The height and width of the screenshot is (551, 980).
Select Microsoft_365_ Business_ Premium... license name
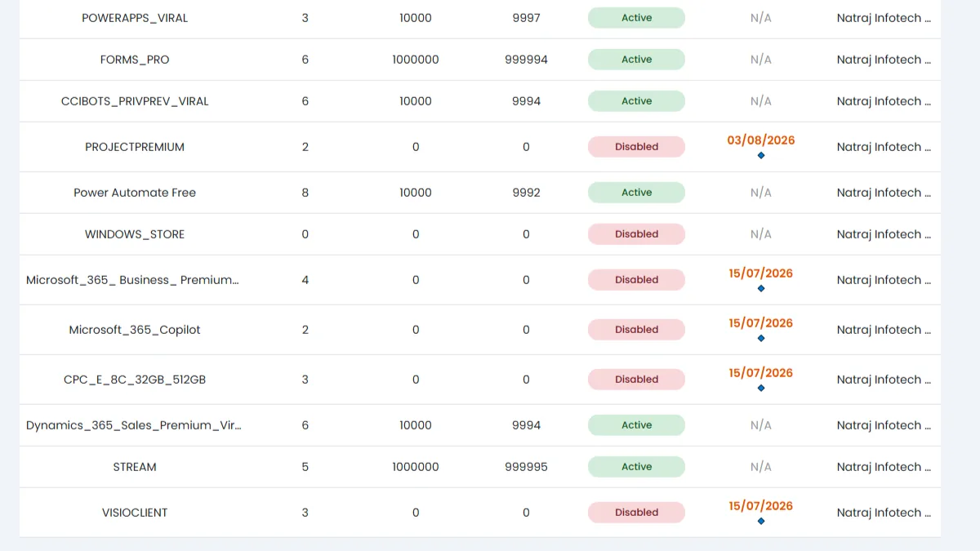[133, 280]
